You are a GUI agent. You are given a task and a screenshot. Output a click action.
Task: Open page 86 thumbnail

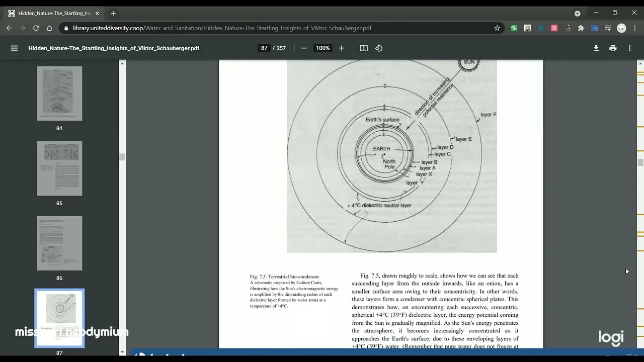59,243
